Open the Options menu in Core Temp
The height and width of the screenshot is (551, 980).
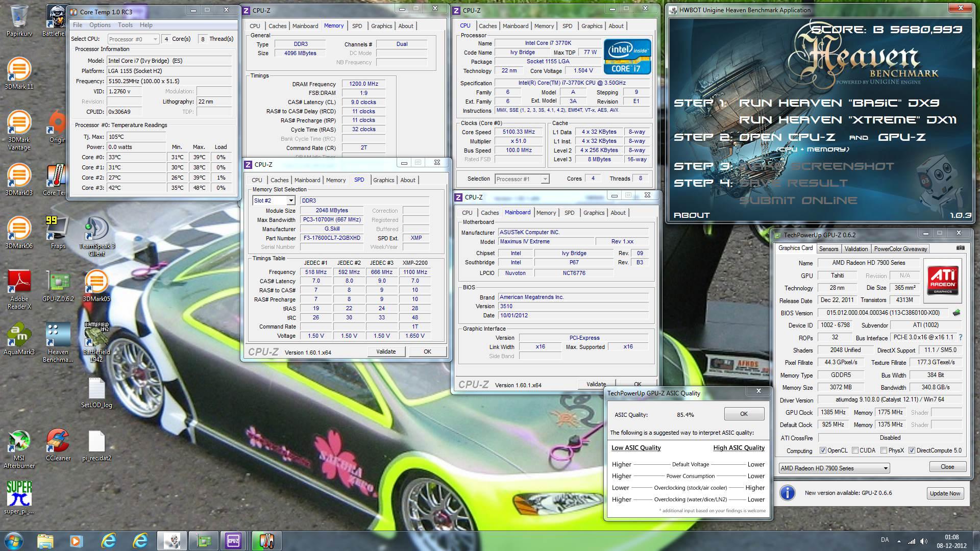[100, 25]
